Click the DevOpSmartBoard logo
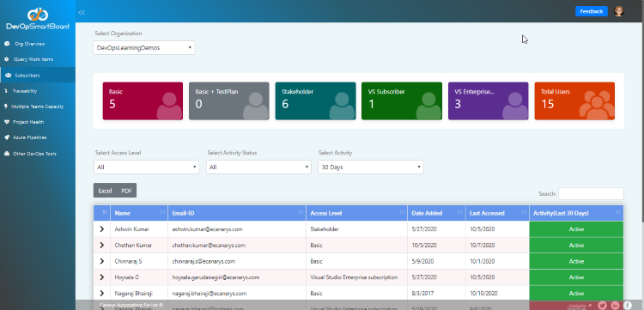The image size is (644, 310). click(38, 19)
